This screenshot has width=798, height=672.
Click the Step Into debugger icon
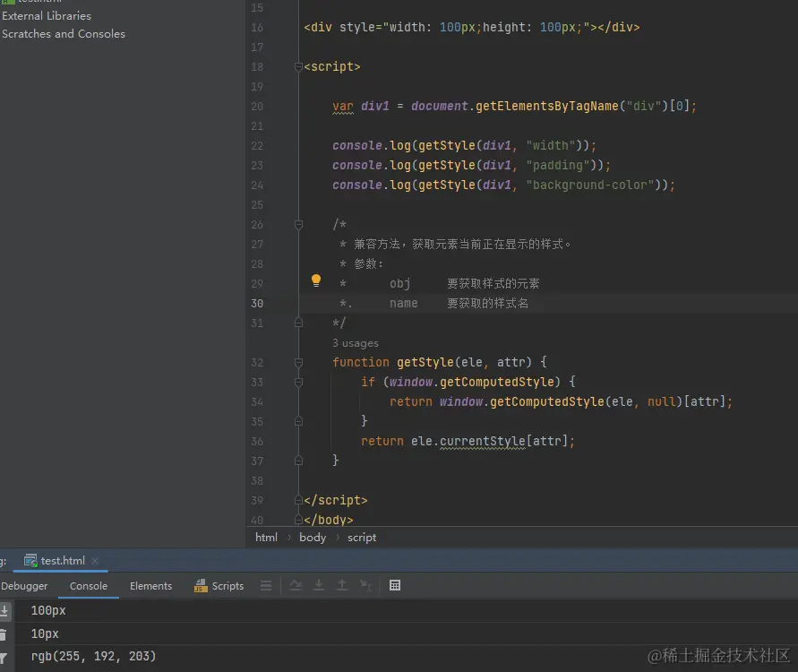pyautogui.click(x=319, y=586)
